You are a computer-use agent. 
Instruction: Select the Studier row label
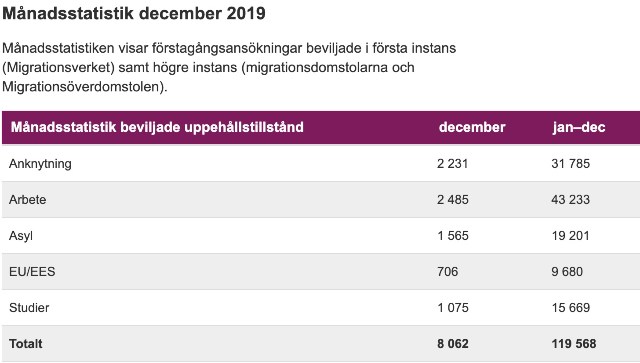coord(29,307)
